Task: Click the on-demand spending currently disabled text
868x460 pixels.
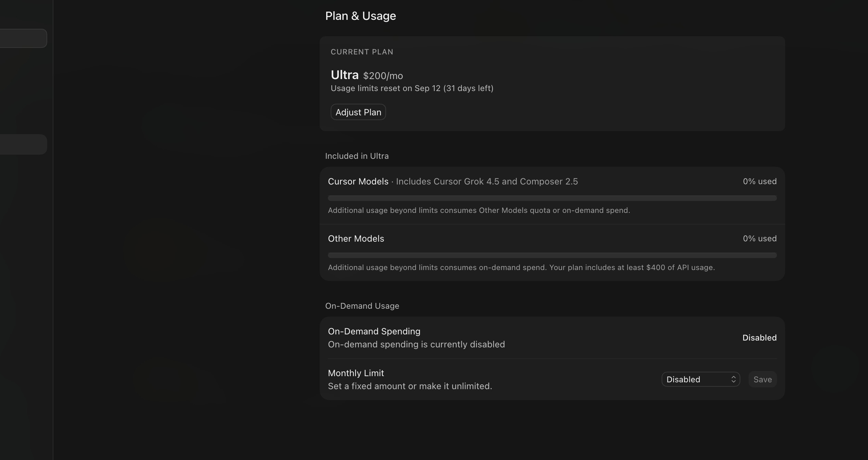Action: pos(416,344)
